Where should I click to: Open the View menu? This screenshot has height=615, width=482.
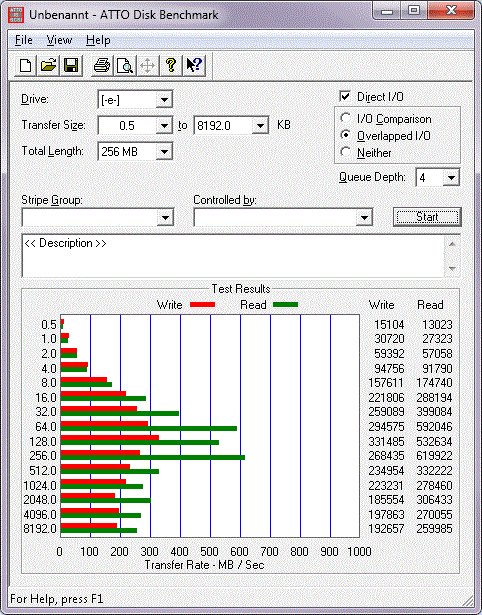point(59,40)
